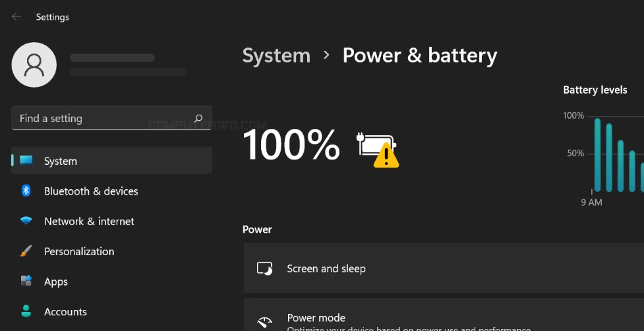Click the Battery levels chart title
This screenshot has width=644, height=331.
pos(595,90)
